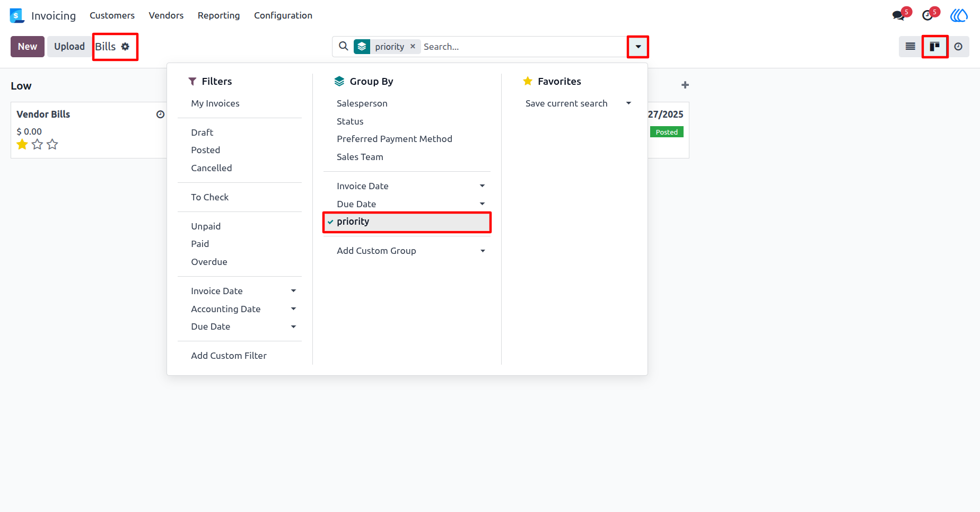The image size is (980, 512).
Task: Open the Vendors menu
Action: (x=166, y=15)
